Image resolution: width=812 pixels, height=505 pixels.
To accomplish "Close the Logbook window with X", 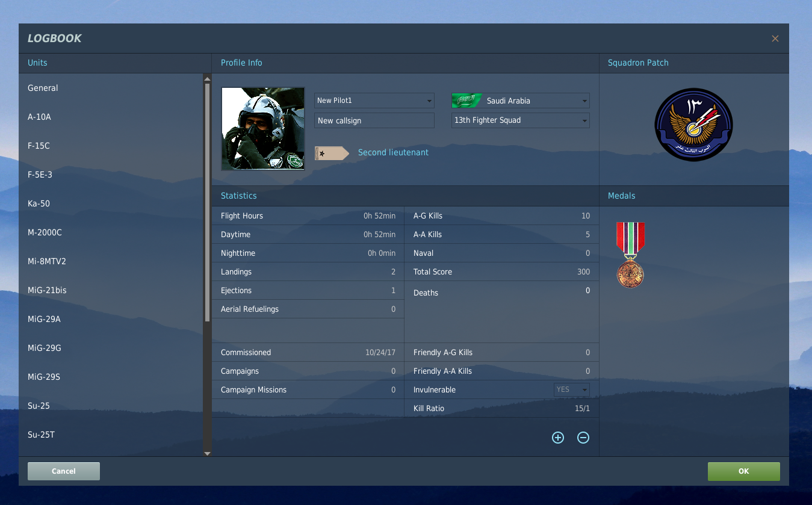I will coord(775,39).
